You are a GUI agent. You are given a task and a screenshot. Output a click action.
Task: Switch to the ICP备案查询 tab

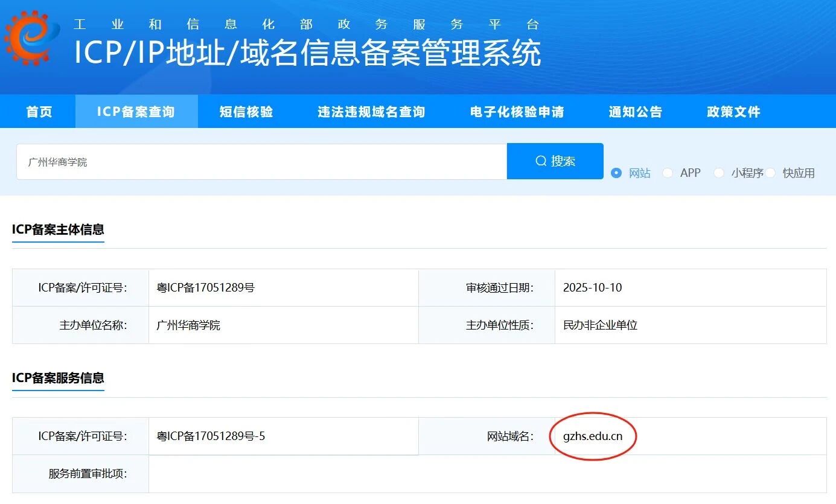(x=136, y=111)
